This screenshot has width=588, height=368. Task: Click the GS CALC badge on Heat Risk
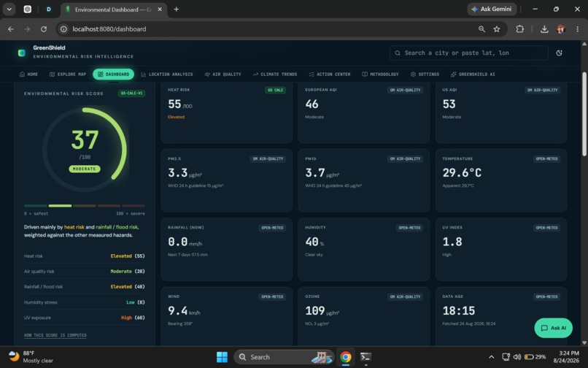(x=275, y=90)
